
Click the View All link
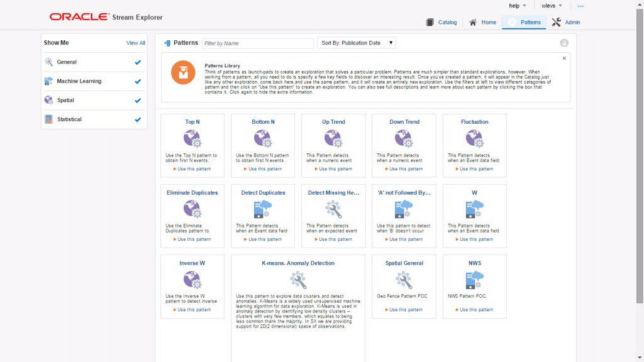pos(136,43)
